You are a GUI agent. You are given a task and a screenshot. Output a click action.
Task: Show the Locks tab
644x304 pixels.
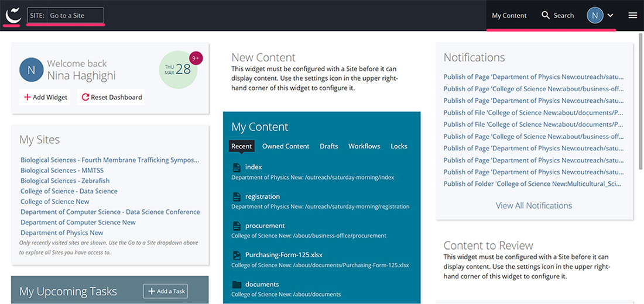[399, 146]
